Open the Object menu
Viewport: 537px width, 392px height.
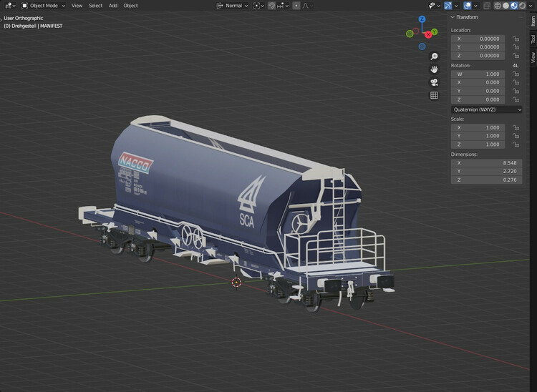pyautogui.click(x=130, y=6)
